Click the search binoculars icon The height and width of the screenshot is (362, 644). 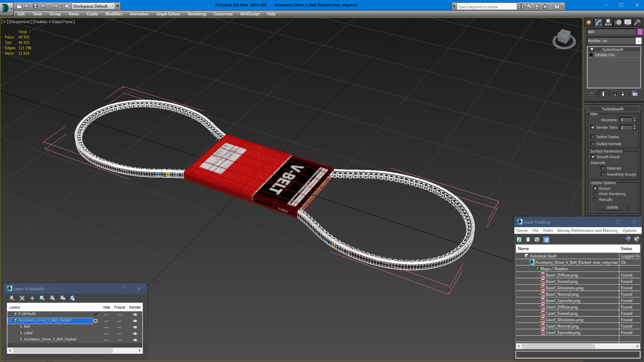(x=521, y=6)
